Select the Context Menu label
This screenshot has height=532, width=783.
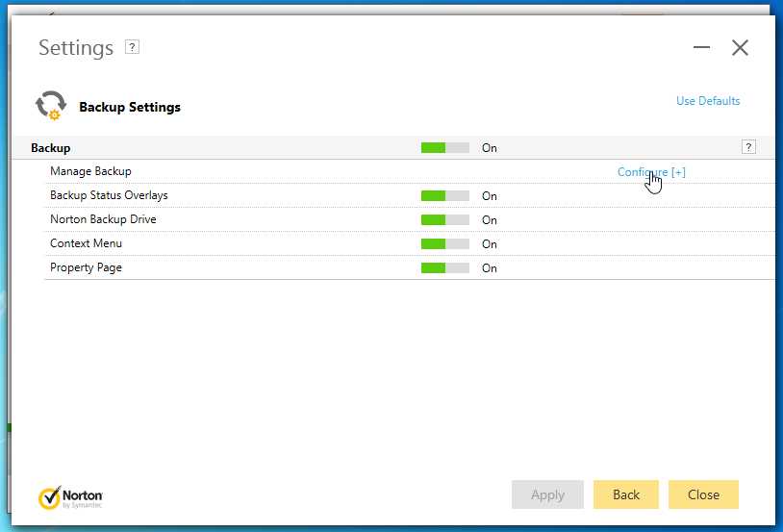pyautogui.click(x=86, y=243)
